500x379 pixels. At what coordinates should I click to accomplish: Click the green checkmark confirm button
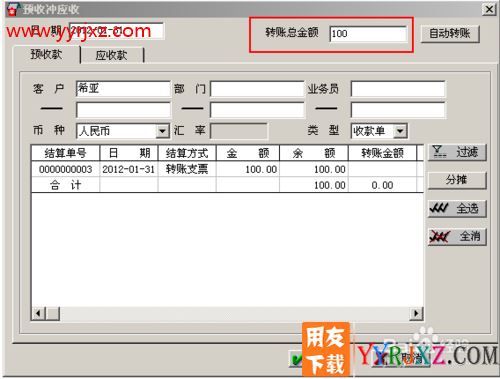(x=296, y=359)
